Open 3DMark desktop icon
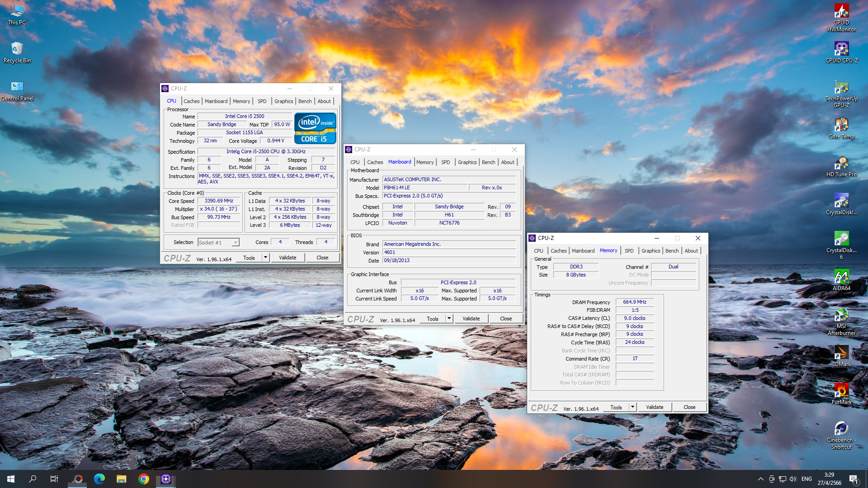Viewport: 868px width, 488px height. click(841, 353)
